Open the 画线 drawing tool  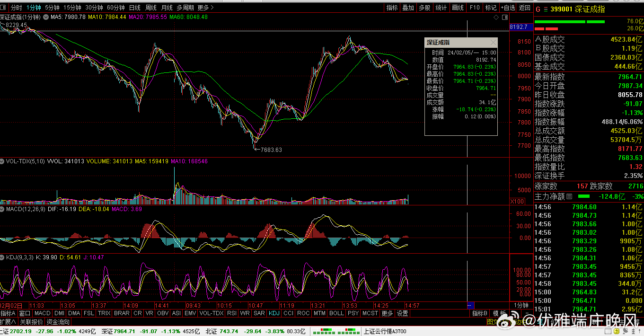coord(458,8)
